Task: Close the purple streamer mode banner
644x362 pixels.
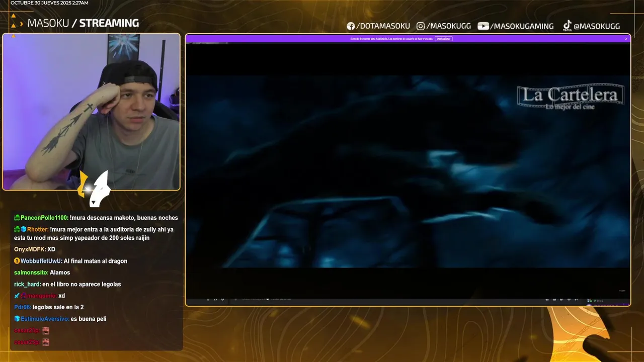Action: tap(626, 39)
